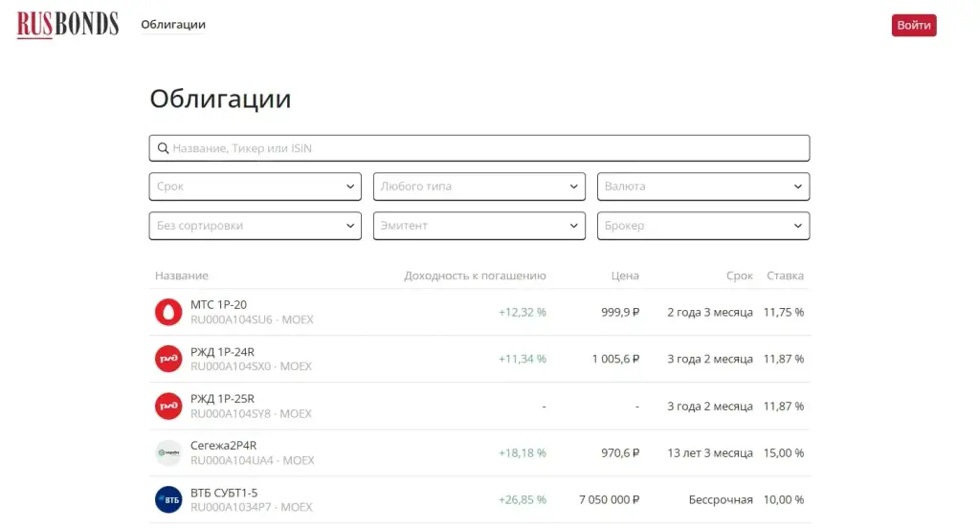The height and width of the screenshot is (528, 980).
Task: Click the RUSBONDS logo
Action: (x=68, y=25)
